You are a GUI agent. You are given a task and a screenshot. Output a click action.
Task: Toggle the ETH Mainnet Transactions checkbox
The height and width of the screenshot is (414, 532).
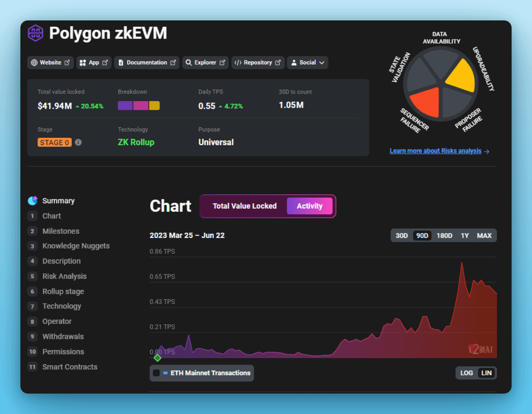(156, 373)
